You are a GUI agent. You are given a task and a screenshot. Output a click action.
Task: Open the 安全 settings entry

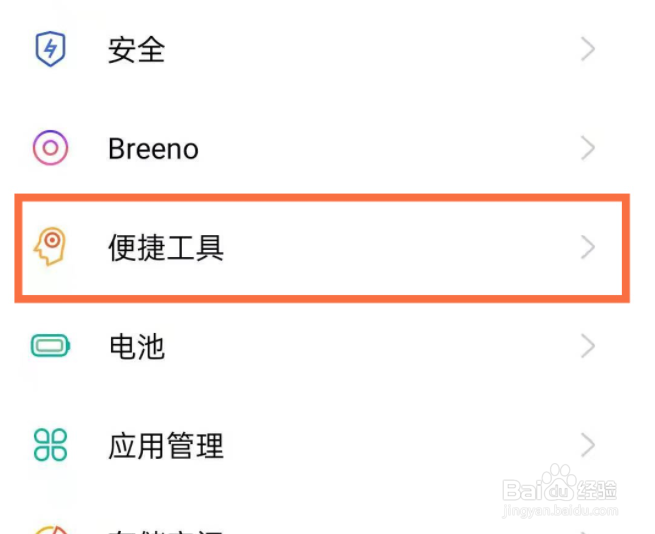136,49
